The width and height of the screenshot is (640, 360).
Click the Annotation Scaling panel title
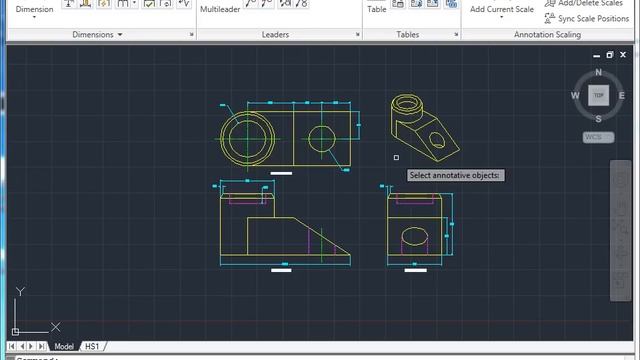[x=547, y=35]
